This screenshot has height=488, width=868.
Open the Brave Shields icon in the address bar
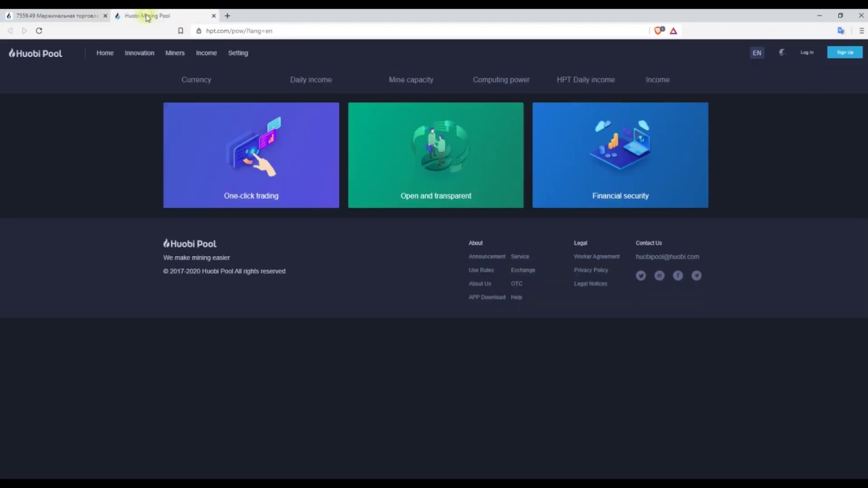pos(658,30)
